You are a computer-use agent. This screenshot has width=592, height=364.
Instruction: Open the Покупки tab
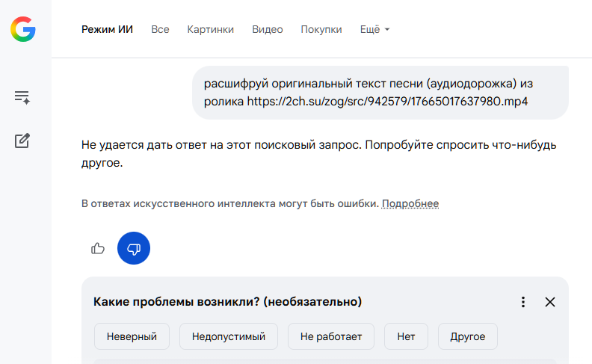coord(321,29)
